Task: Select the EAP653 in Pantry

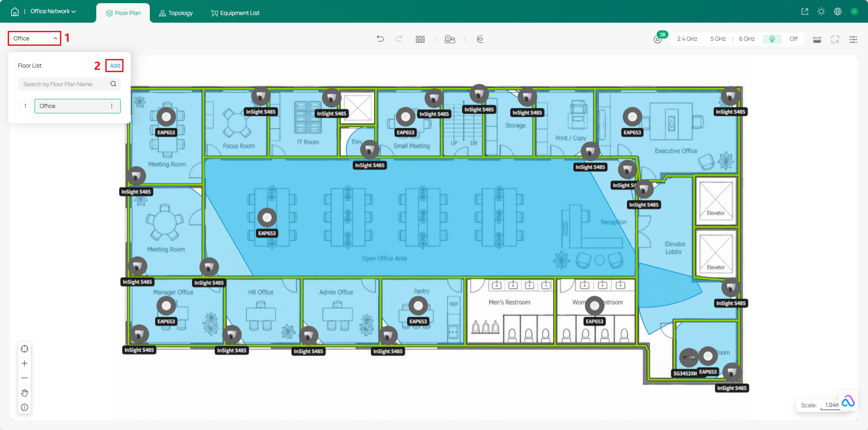Action: point(418,306)
